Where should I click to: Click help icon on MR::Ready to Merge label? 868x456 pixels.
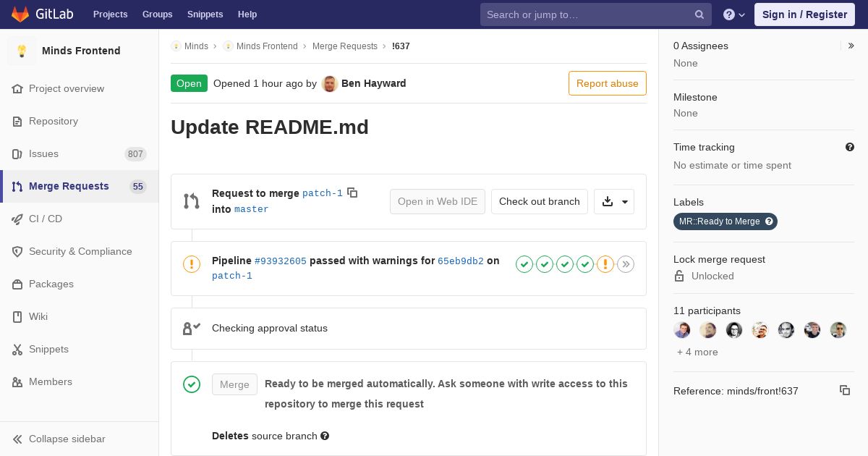(769, 221)
